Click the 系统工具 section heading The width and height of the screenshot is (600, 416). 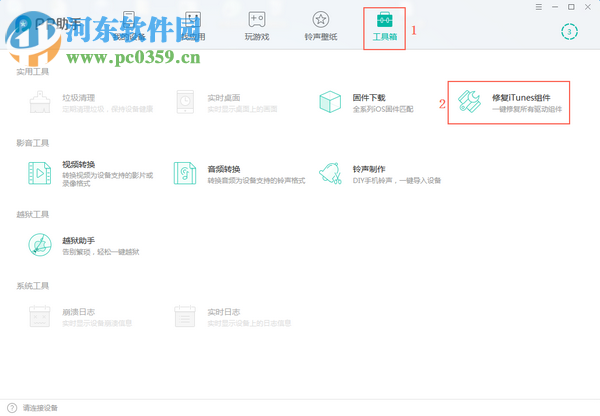33,286
